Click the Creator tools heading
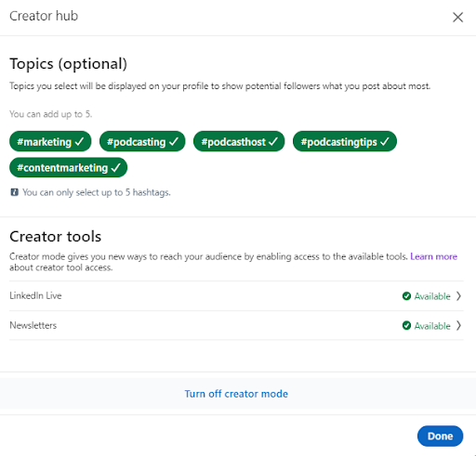Viewport: 476px width, 456px height. pos(56,237)
